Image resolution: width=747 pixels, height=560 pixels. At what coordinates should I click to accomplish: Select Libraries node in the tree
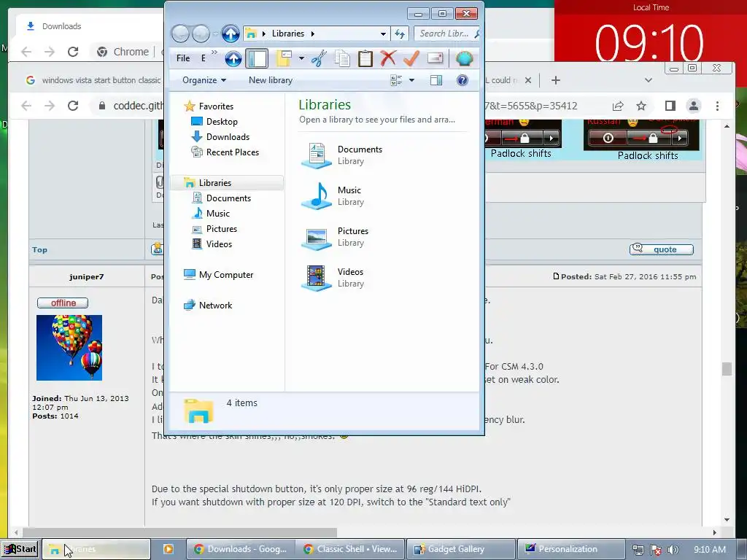pyautogui.click(x=228, y=183)
